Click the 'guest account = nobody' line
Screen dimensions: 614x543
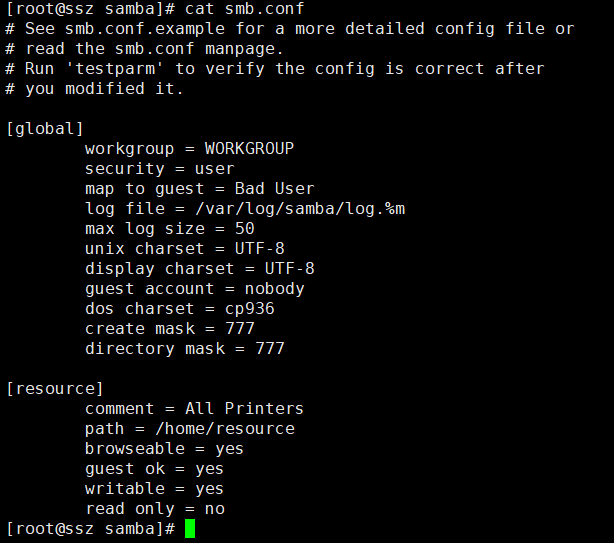tap(195, 289)
